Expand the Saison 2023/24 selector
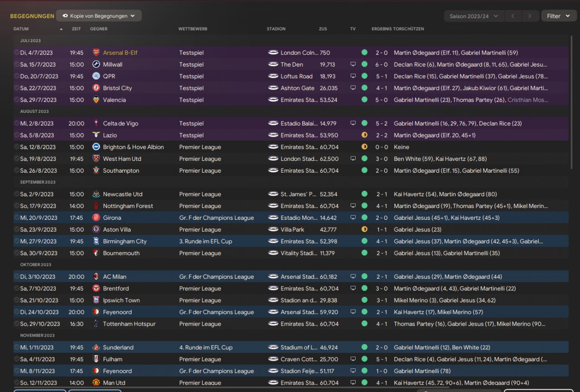580x392 pixels. click(x=474, y=16)
